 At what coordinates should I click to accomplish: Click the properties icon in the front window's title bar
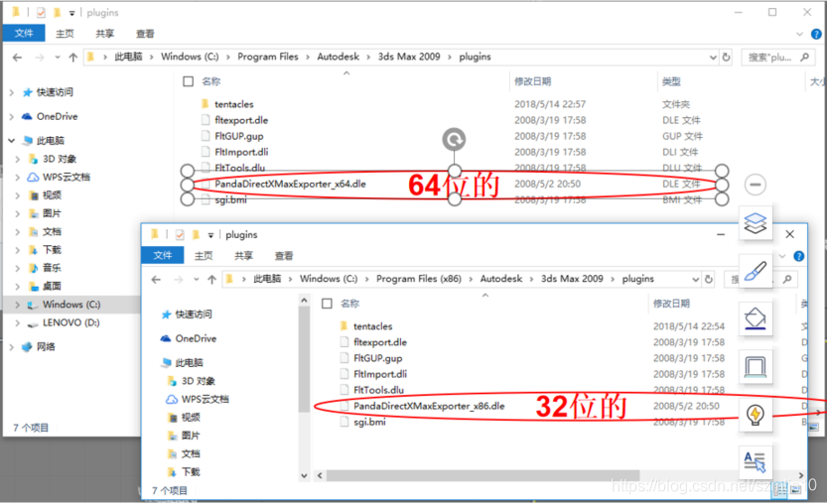click(180, 234)
